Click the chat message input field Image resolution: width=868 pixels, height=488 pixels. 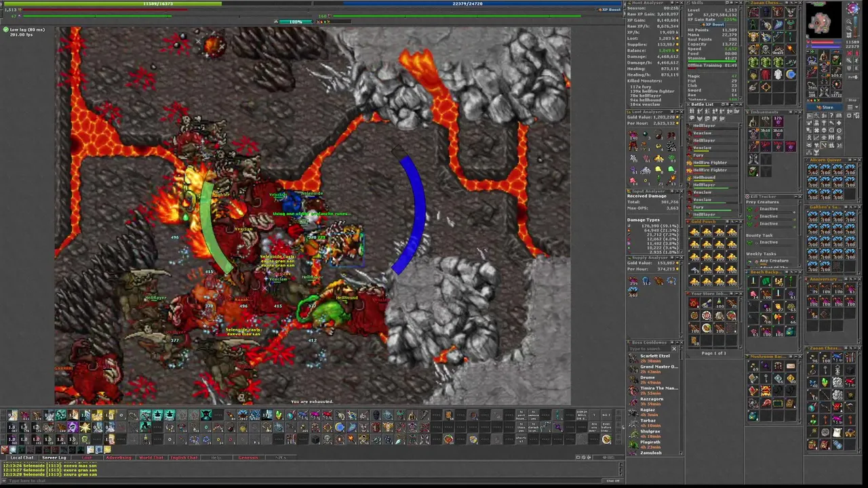tap(305, 480)
